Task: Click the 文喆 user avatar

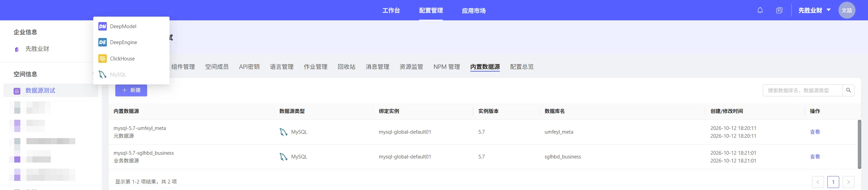Action: 847,10
